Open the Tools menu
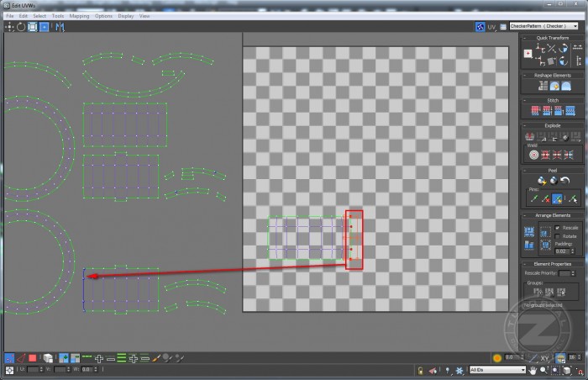This screenshot has width=588, height=380. (57, 16)
